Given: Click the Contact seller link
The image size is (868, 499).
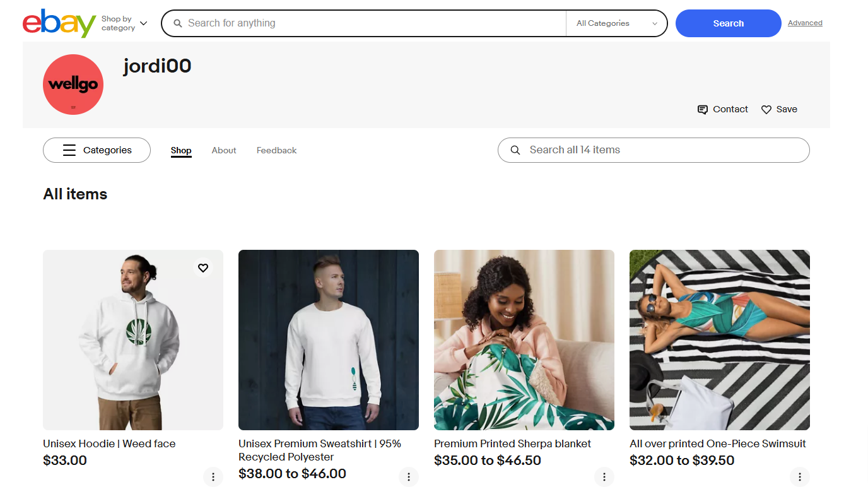Looking at the screenshot, I should tap(723, 109).
